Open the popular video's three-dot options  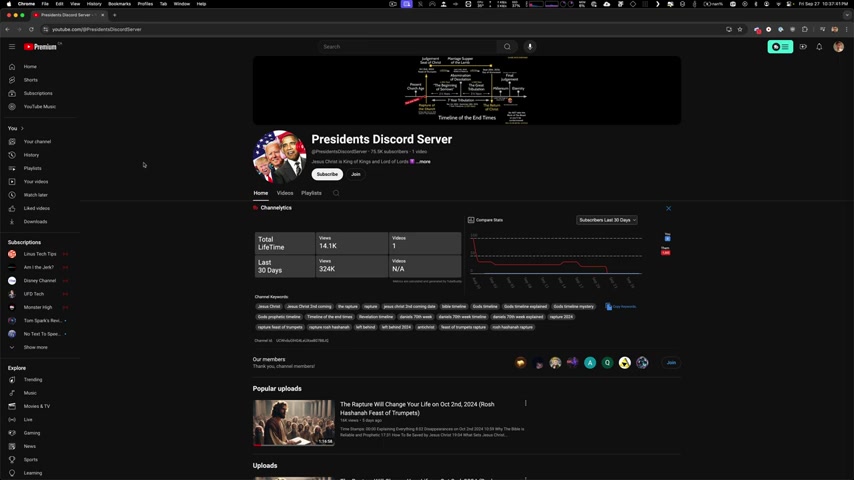tap(526, 403)
